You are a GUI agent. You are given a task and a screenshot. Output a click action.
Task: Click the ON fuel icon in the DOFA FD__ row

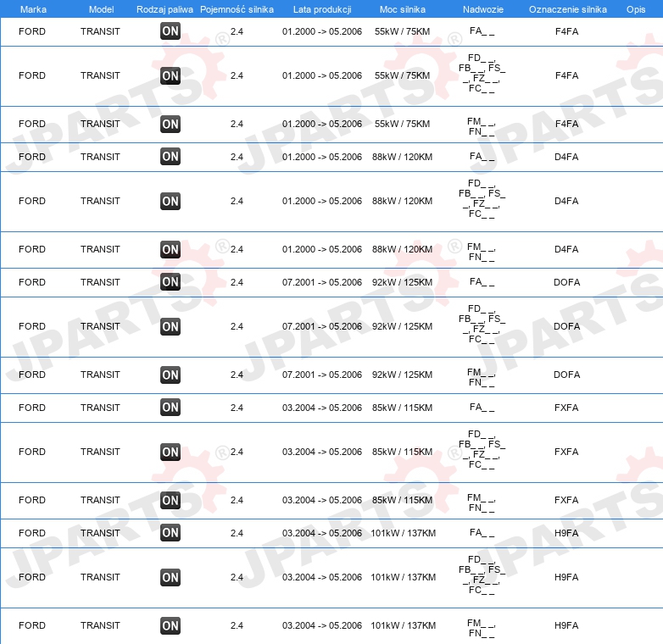[x=170, y=326]
